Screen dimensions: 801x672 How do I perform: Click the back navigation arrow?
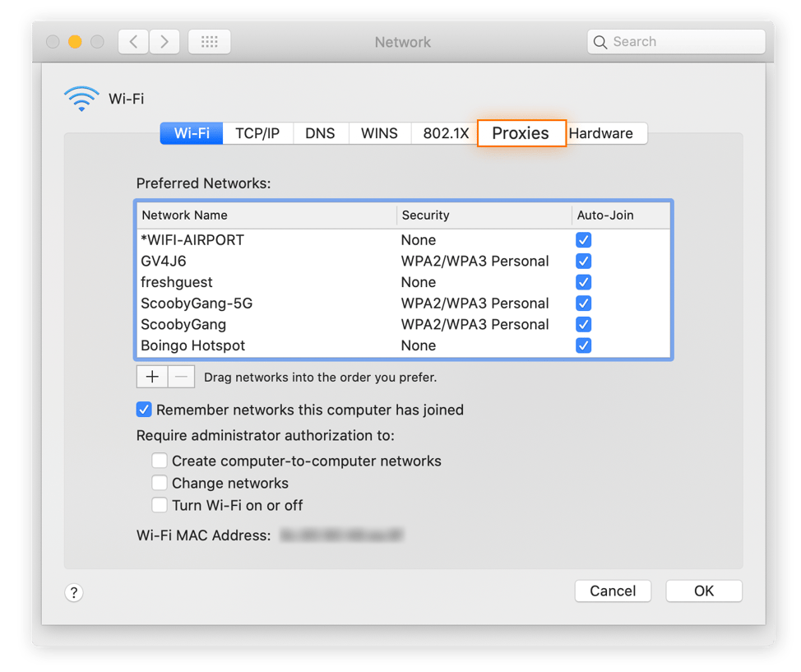[133, 41]
